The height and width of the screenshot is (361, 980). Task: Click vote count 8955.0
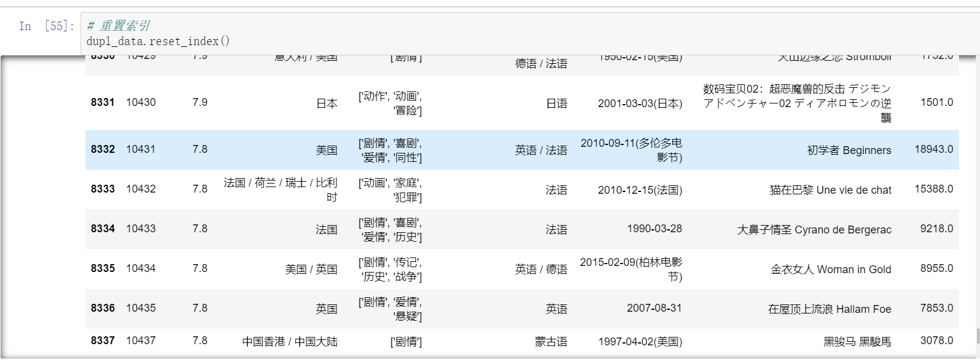(937, 268)
